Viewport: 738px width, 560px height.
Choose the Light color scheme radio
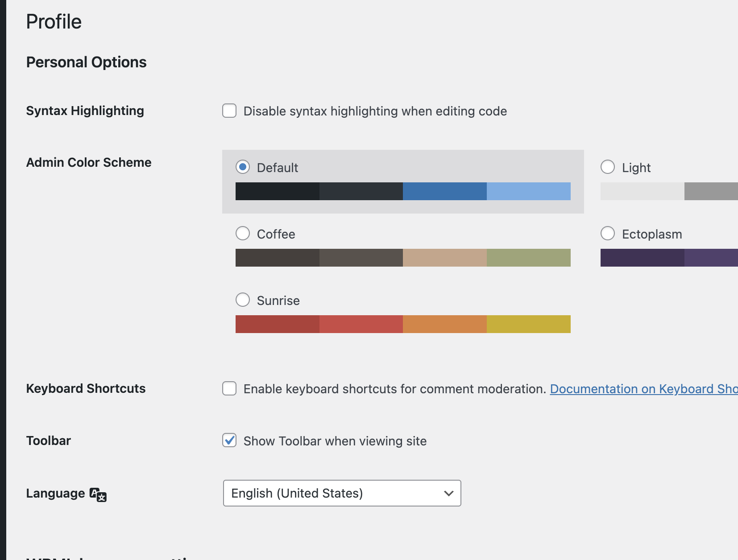(x=608, y=167)
